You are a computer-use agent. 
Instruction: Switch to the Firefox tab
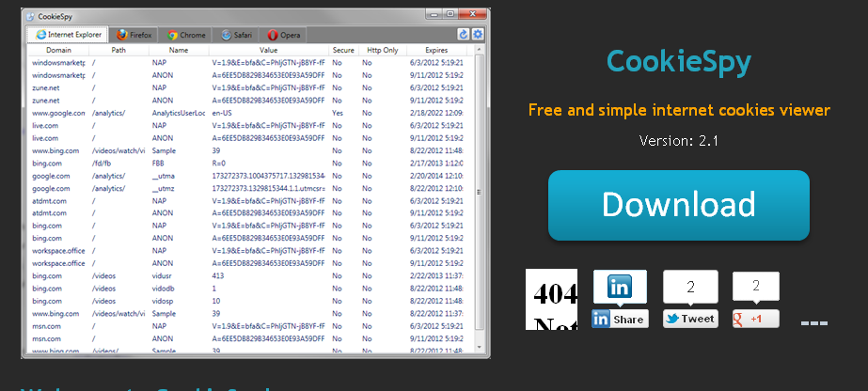pos(134,35)
